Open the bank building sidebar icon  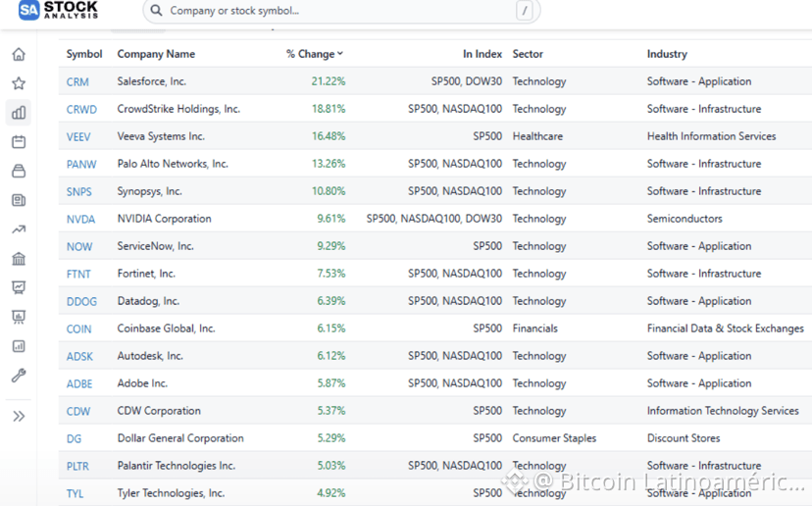(19, 259)
